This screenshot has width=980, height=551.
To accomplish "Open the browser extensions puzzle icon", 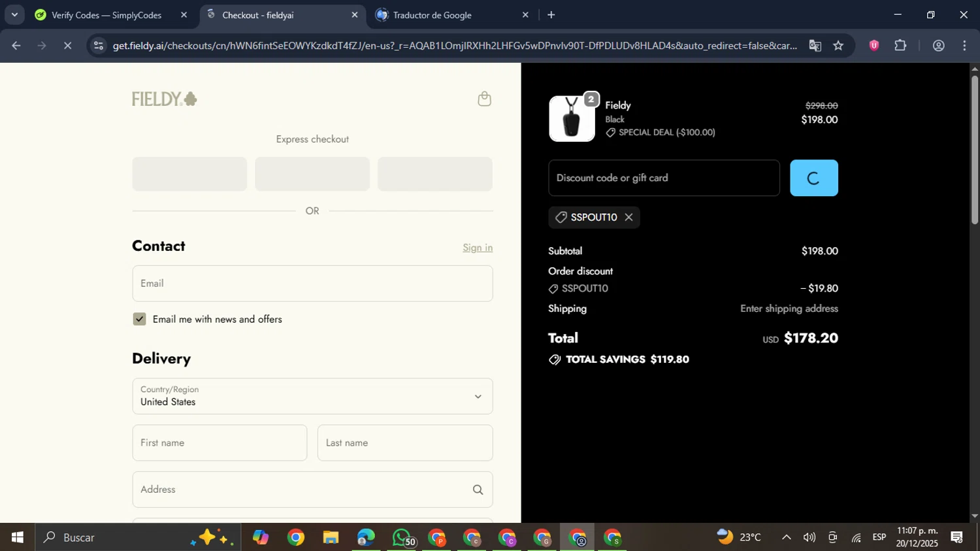I will pos(900,46).
